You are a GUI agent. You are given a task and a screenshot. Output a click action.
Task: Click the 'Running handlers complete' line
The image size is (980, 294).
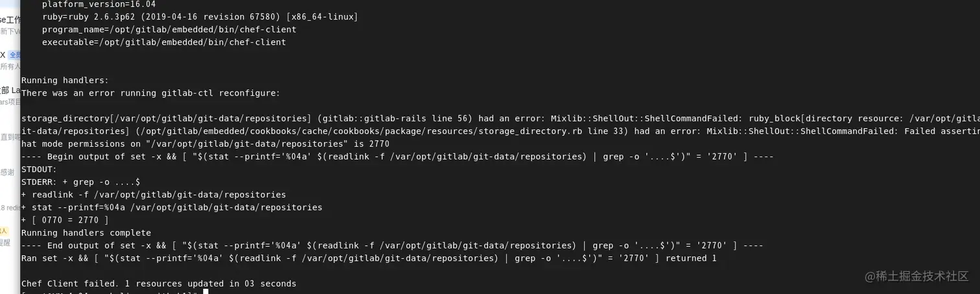86,232
